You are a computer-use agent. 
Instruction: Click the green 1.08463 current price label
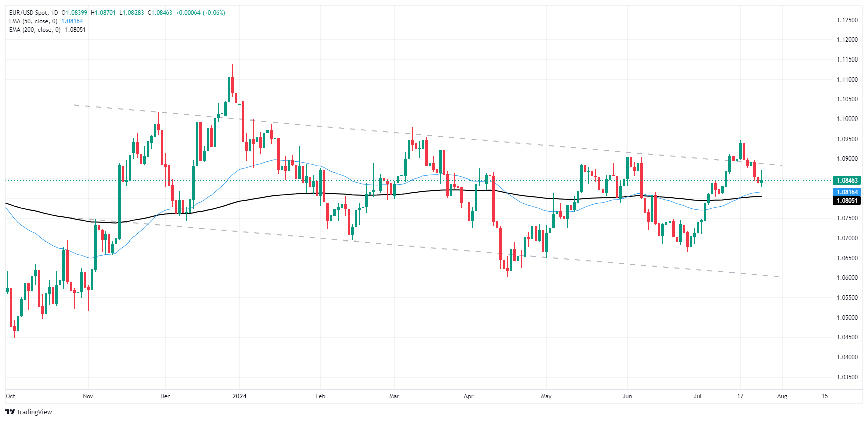click(x=847, y=180)
